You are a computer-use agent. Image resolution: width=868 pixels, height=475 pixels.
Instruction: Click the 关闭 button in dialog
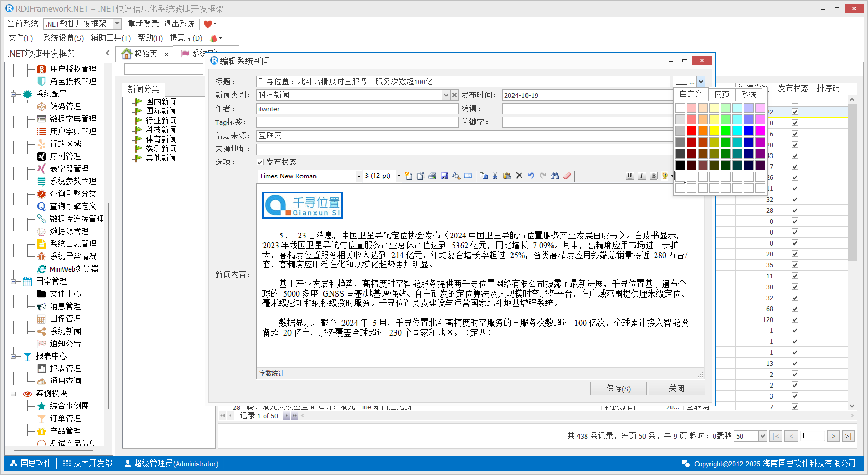pyautogui.click(x=676, y=389)
